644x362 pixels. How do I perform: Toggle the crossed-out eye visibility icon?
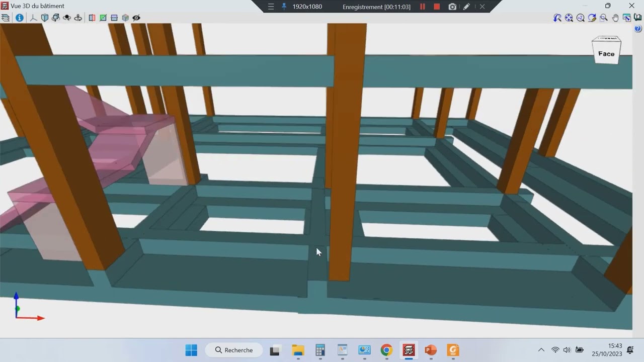136,18
